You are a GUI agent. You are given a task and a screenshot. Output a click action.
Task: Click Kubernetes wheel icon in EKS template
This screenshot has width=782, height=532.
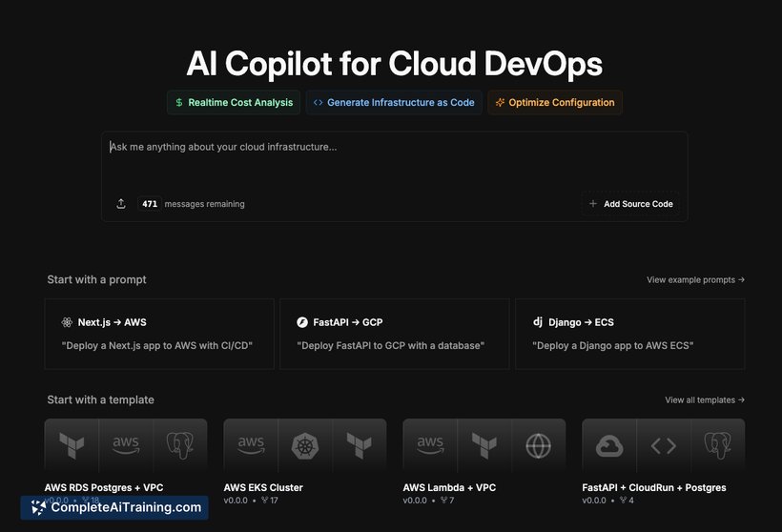click(x=305, y=445)
